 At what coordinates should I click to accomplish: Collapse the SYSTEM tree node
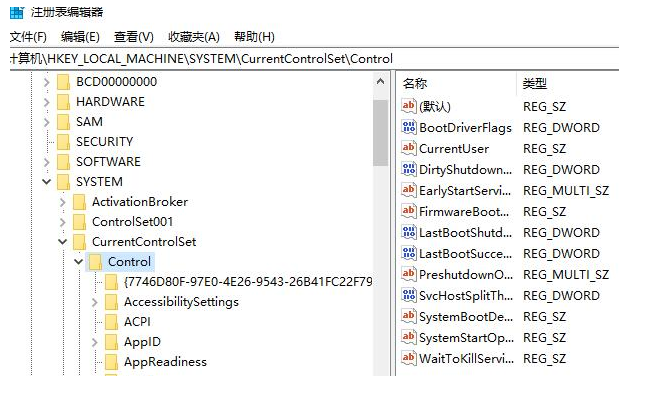[47, 182]
